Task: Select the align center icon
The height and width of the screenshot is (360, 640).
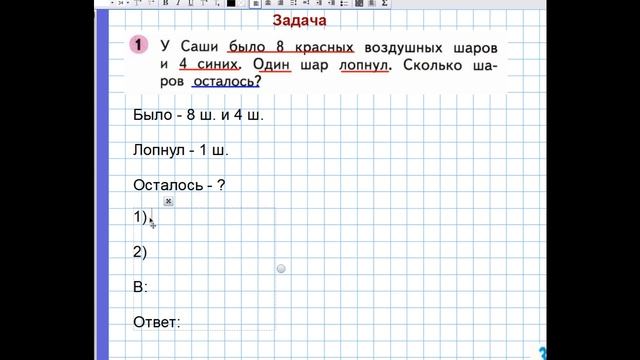Action: click(x=268, y=3)
